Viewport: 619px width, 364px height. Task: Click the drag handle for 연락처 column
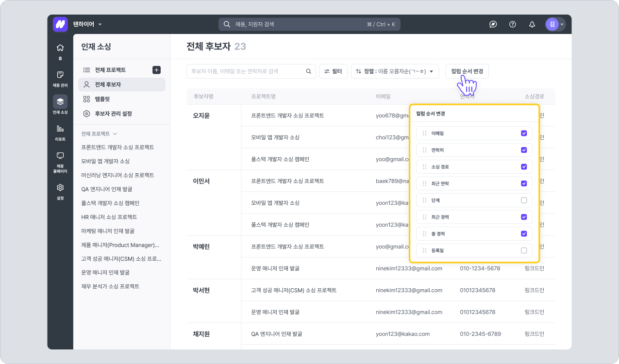[424, 150]
